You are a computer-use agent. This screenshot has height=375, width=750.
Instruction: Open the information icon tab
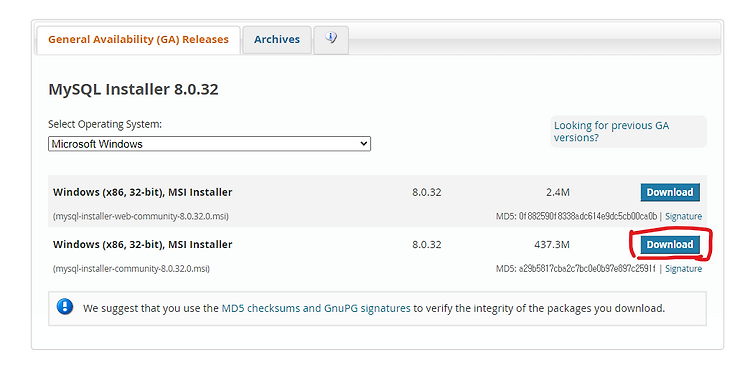click(331, 40)
